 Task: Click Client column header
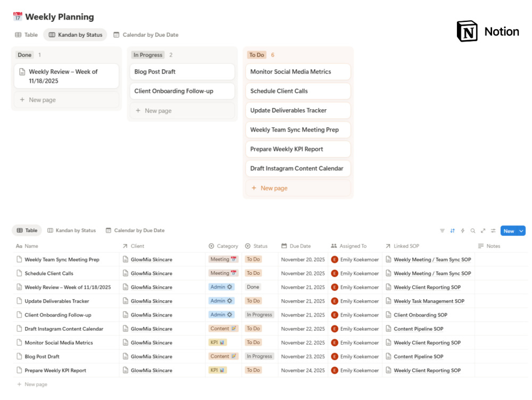click(x=134, y=246)
